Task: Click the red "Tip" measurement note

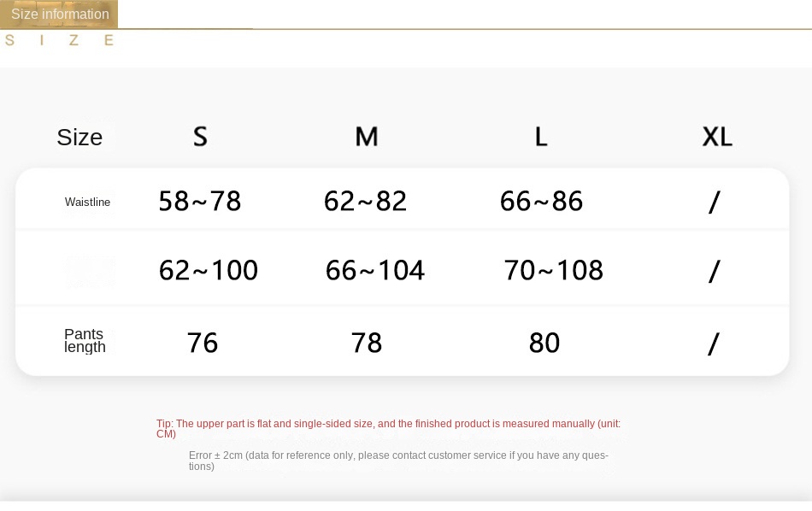Action: point(388,428)
